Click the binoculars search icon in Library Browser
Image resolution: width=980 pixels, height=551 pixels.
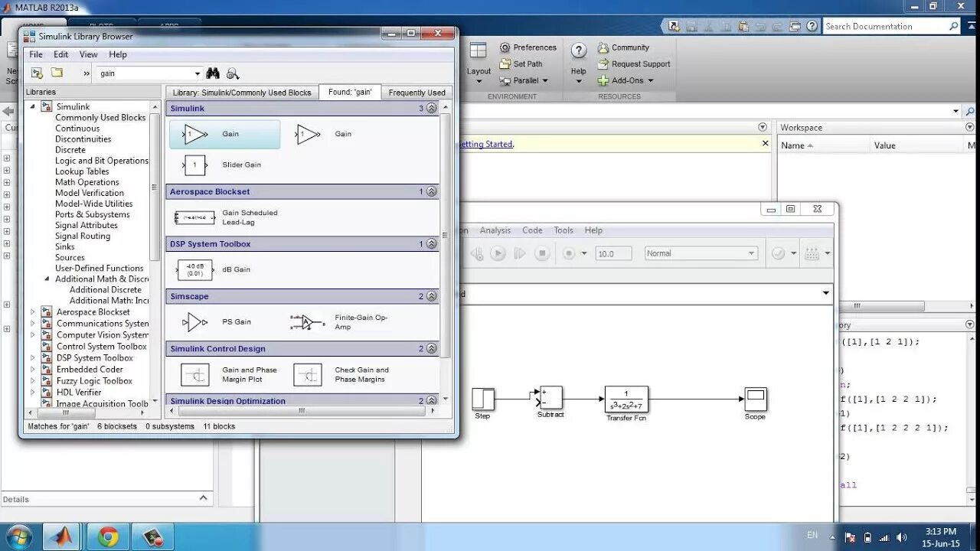(213, 73)
